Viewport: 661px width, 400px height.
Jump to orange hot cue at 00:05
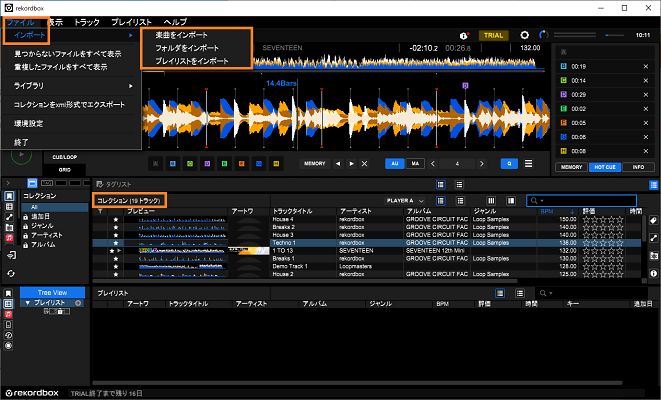tap(564, 123)
